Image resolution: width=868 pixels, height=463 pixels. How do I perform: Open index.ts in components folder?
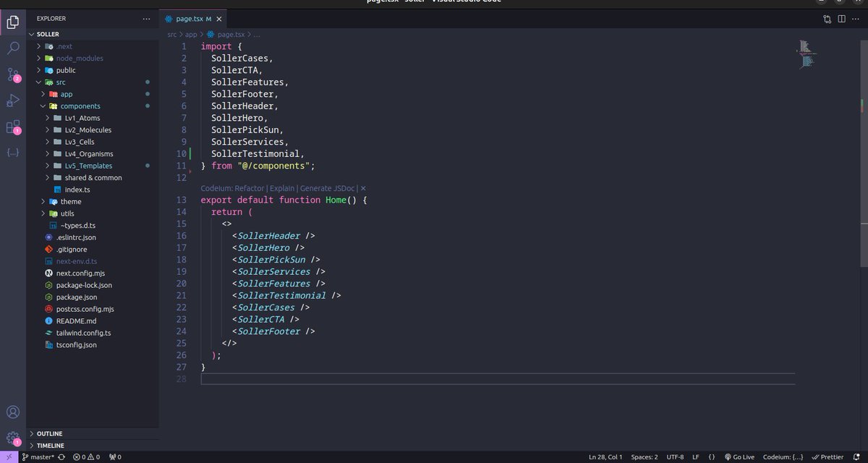pyautogui.click(x=93, y=190)
